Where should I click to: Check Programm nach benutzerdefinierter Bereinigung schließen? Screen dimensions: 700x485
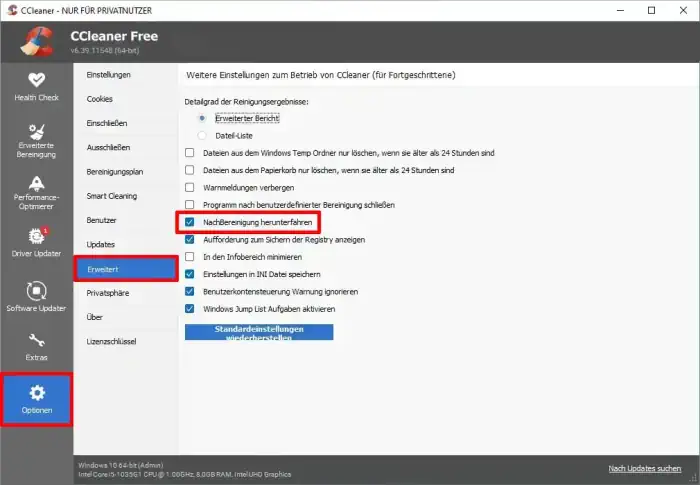click(190, 205)
